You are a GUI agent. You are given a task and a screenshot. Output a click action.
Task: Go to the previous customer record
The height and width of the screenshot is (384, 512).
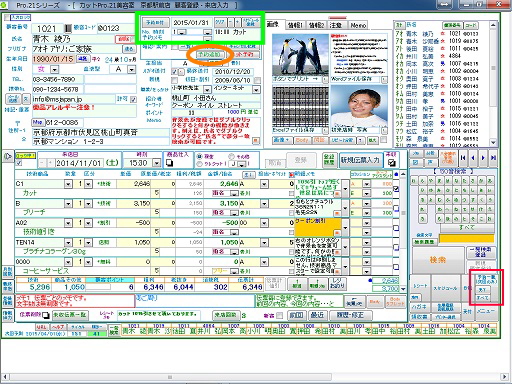[473, 158]
